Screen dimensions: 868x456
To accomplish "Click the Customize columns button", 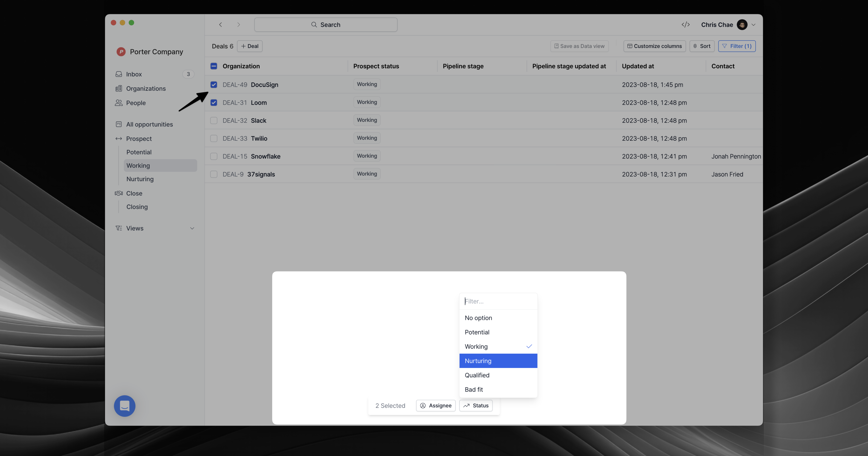I will tap(654, 46).
